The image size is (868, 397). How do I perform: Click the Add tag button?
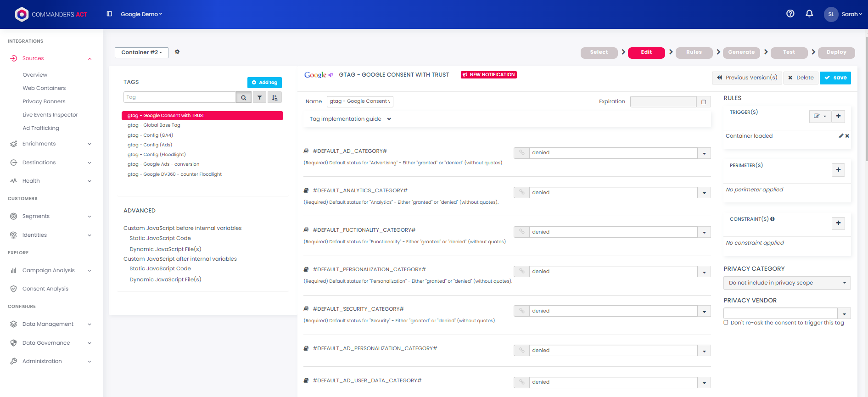pos(264,83)
